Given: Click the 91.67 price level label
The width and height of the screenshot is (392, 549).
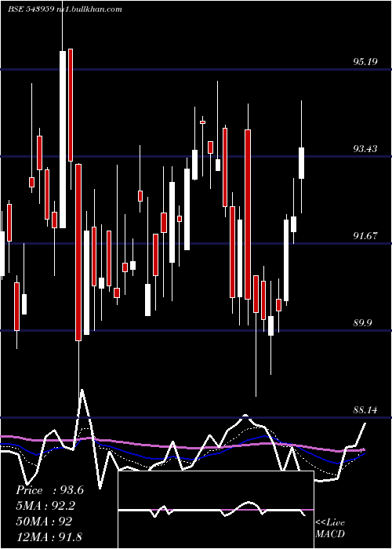Looking at the screenshot, I should click(x=365, y=236).
